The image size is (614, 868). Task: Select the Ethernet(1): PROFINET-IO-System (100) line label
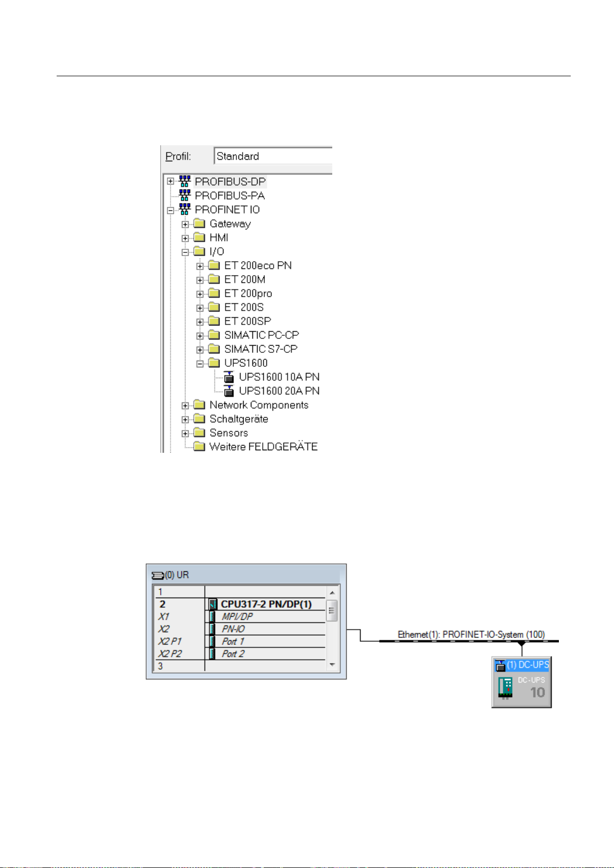tap(471, 635)
